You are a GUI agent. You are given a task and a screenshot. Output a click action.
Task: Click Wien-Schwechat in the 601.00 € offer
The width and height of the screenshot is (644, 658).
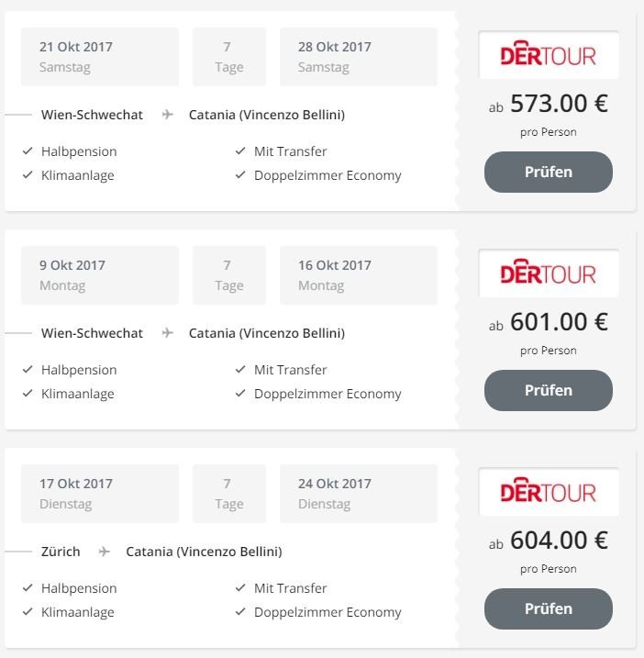click(92, 333)
